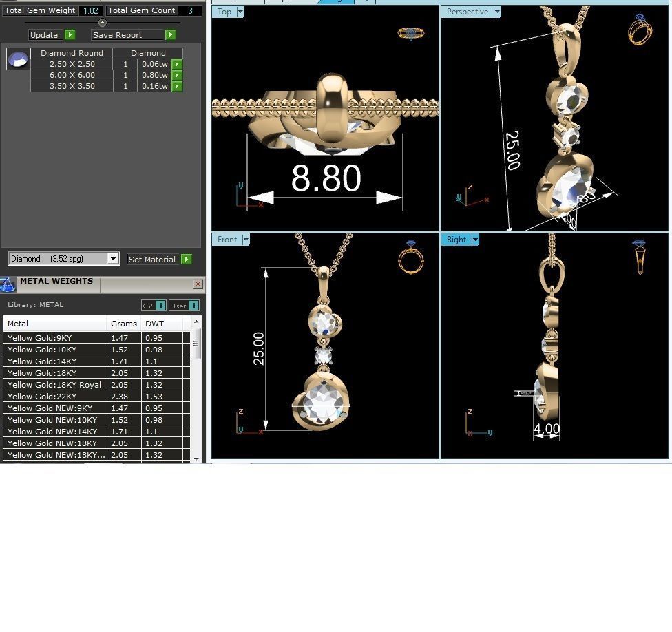672x632 pixels.
Task: Select the Yellow Gold NEW:18KY row
Action: coord(96,443)
